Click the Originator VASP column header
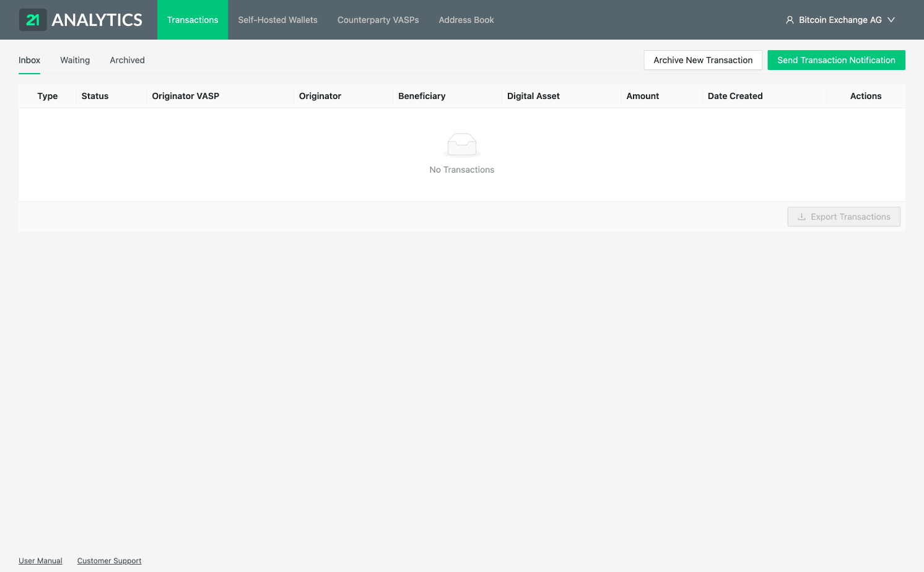Image resolution: width=924 pixels, height=572 pixels. click(x=185, y=96)
